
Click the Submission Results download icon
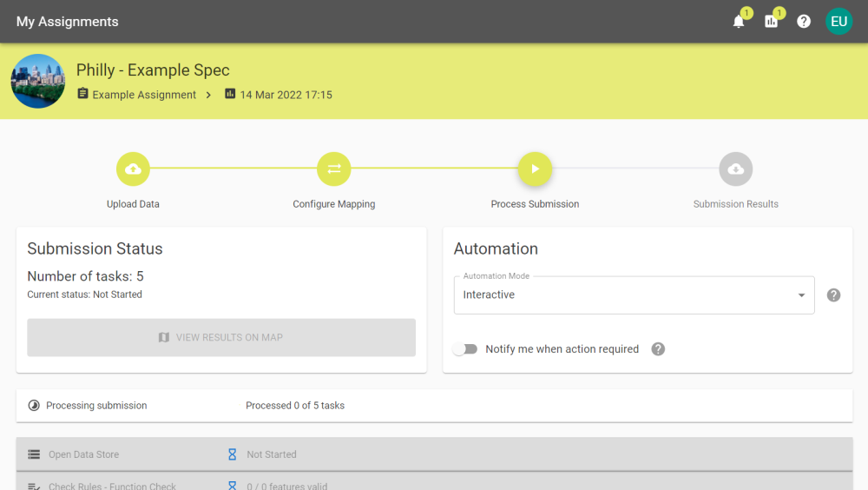(x=735, y=169)
